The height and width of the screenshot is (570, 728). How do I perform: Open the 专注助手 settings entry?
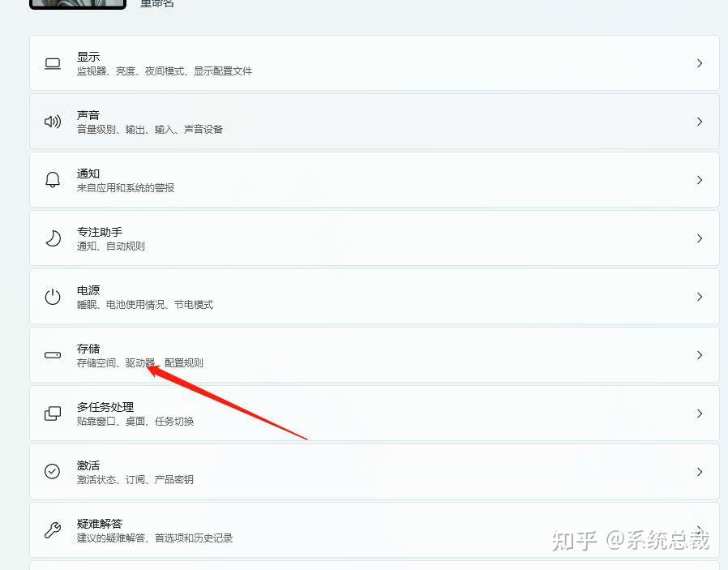tap(375, 238)
